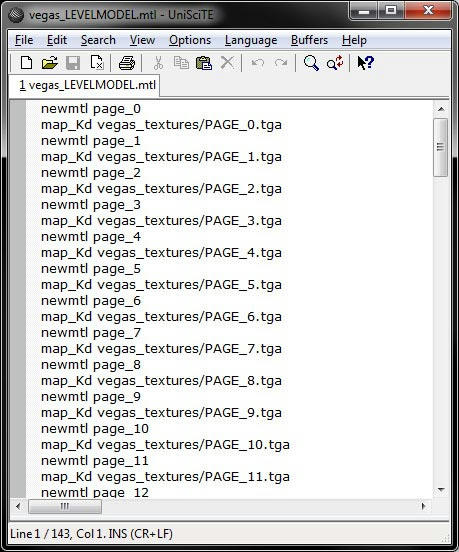This screenshot has height=552, width=459.
Task: Open Replace with find-replace icon
Action: point(334,63)
